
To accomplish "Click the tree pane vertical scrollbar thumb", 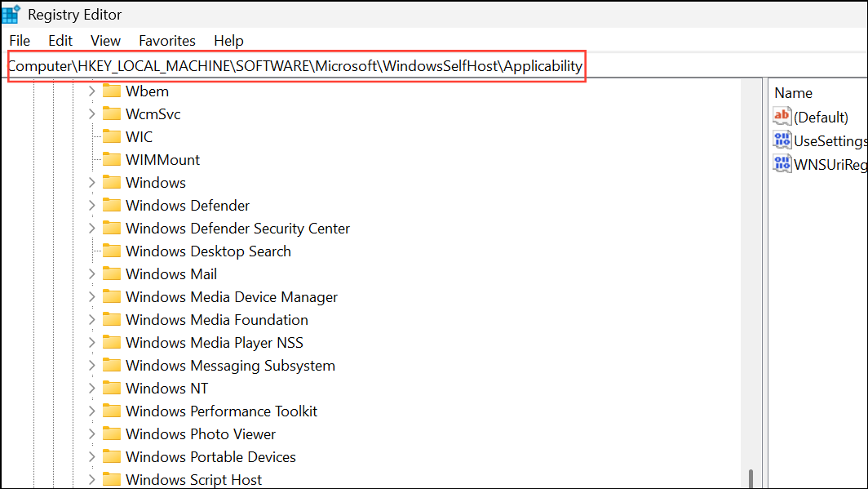I will (751, 478).
